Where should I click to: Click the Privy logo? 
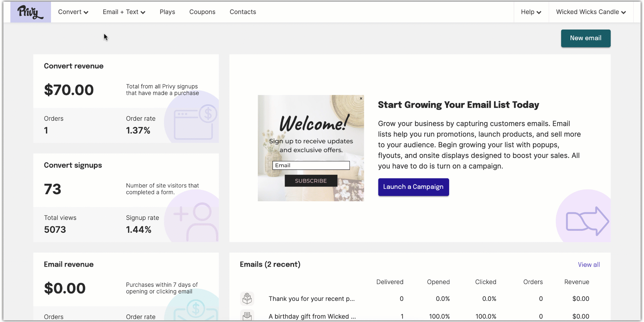pos(31,12)
